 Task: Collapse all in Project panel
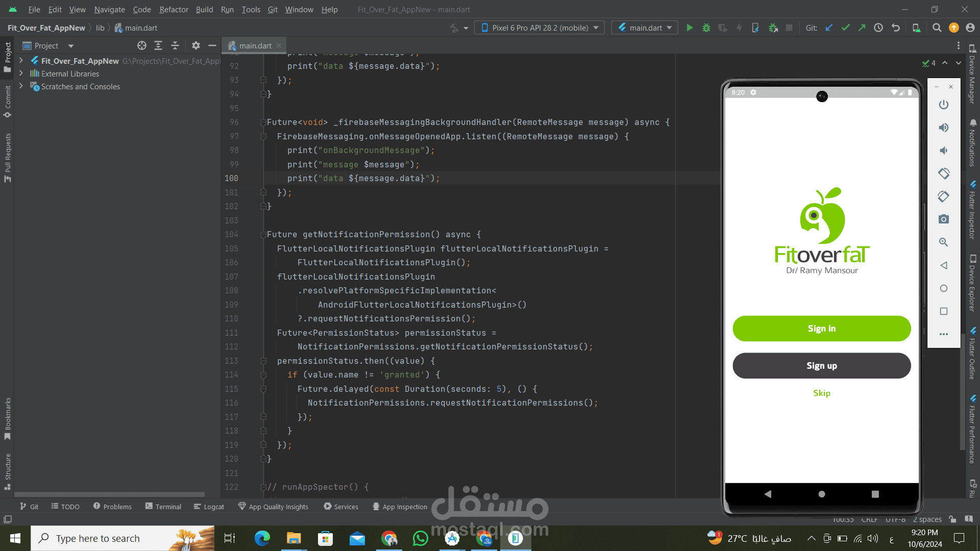[x=175, y=46]
